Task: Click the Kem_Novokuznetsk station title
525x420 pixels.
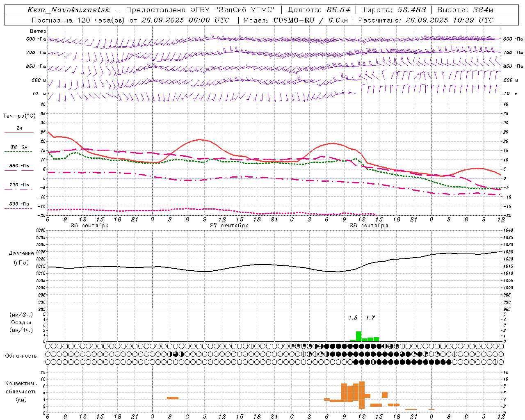Action: pos(69,10)
